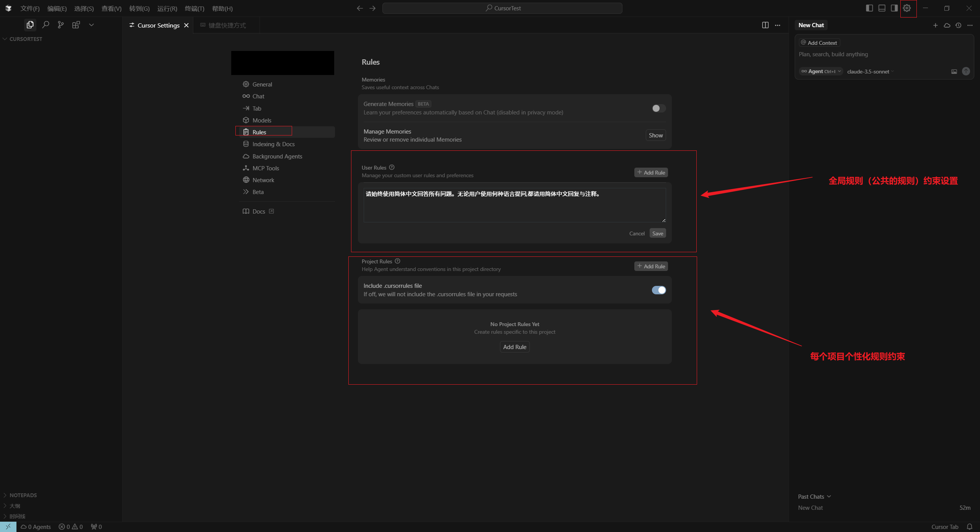Open the Explorer files icon

30,25
